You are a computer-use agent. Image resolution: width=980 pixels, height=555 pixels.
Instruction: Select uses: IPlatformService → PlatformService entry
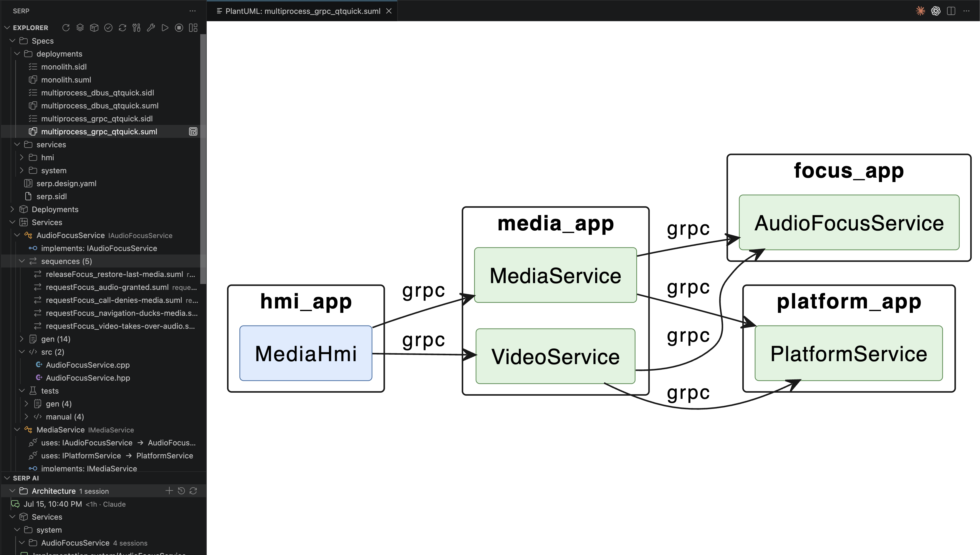(101, 455)
